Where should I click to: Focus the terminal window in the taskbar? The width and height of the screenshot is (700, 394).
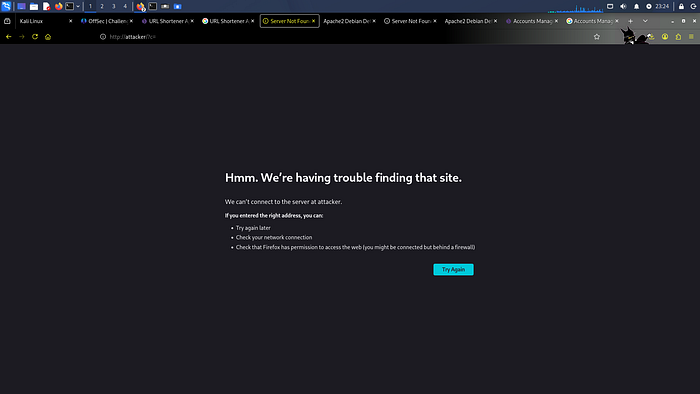(153, 6)
